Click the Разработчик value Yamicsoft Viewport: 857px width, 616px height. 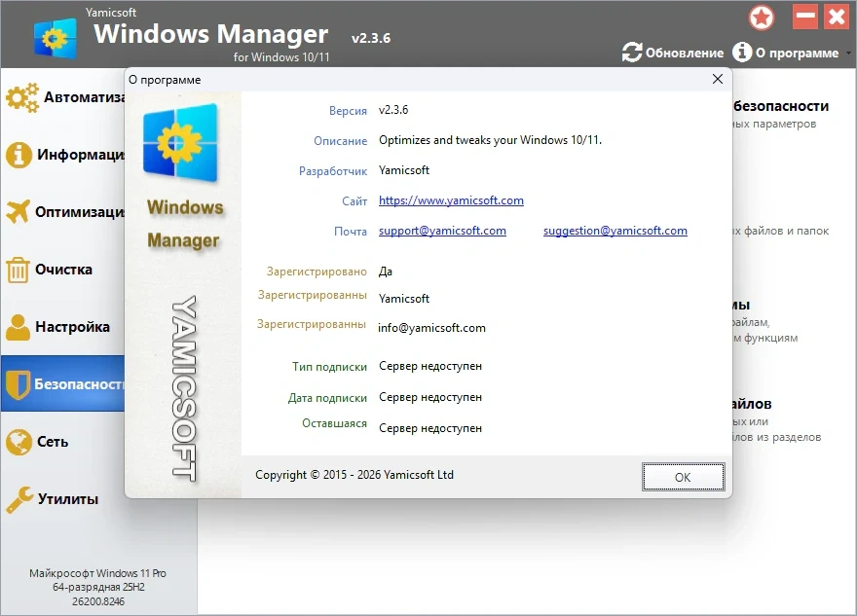404,170
